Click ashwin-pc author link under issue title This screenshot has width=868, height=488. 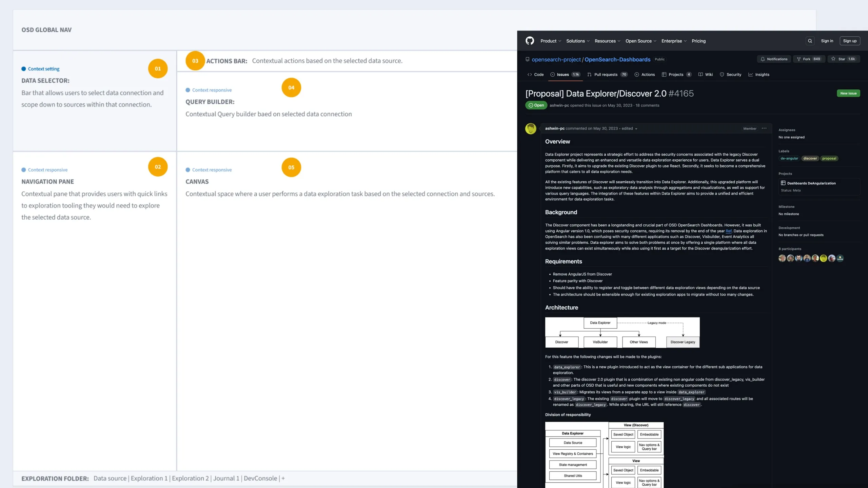click(559, 105)
